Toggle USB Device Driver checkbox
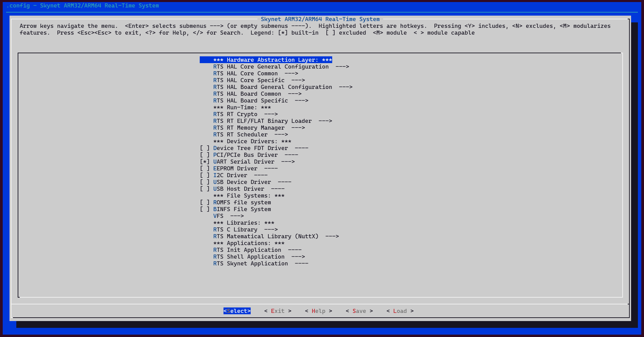644x337 pixels. 205,182
